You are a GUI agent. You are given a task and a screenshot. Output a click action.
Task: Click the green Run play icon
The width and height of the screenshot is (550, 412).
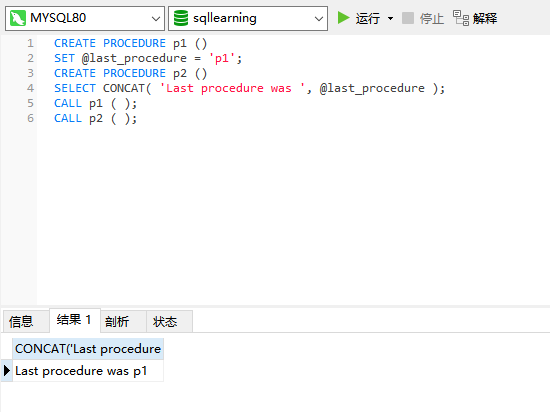[343, 18]
